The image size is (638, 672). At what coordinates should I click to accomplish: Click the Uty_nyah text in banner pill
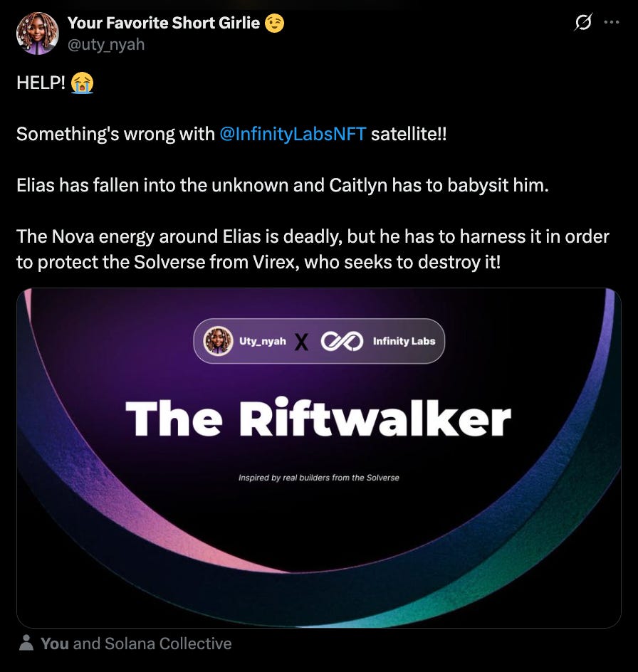263,341
